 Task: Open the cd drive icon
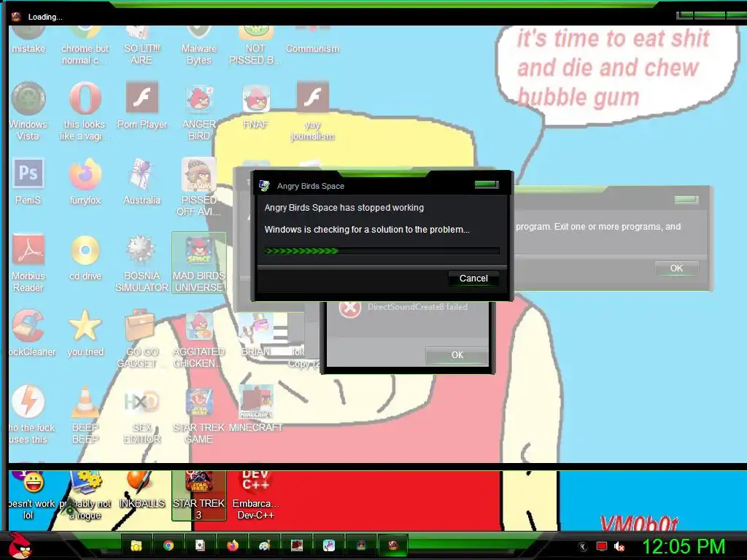pyautogui.click(x=85, y=257)
